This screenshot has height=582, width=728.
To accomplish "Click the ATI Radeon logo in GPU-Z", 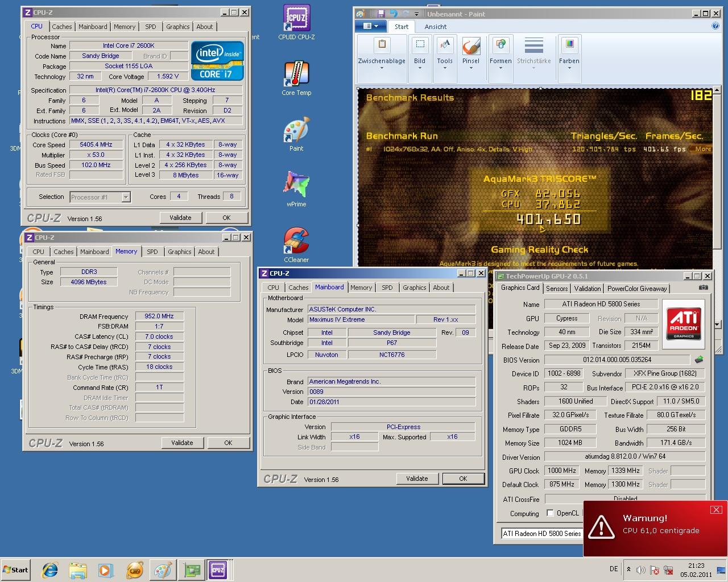I will coord(684,323).
